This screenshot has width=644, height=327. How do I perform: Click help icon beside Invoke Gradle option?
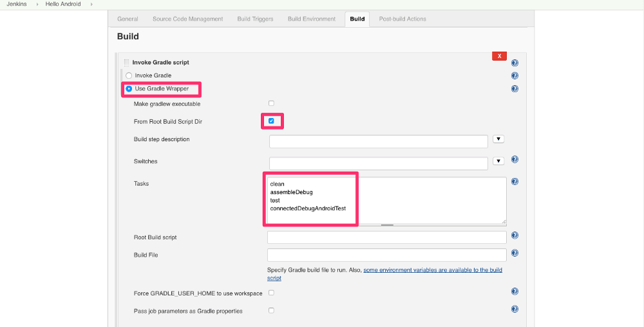click(x=515, y=75)
